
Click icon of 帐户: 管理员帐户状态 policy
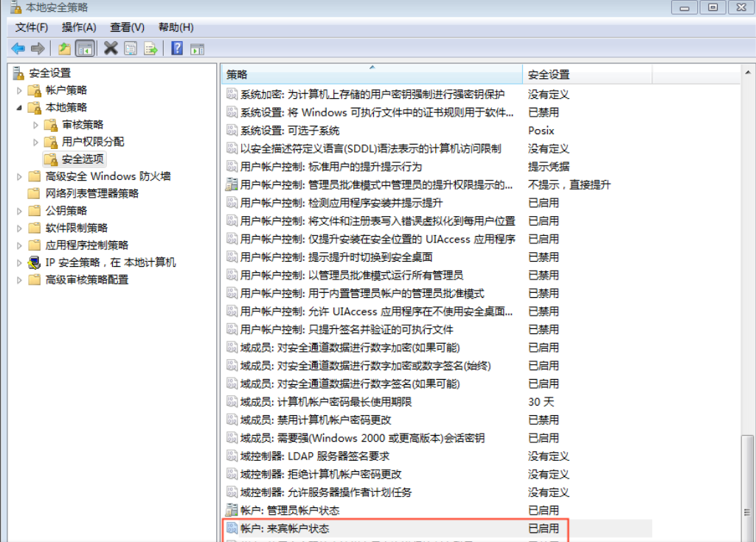(x=232, y=510)
